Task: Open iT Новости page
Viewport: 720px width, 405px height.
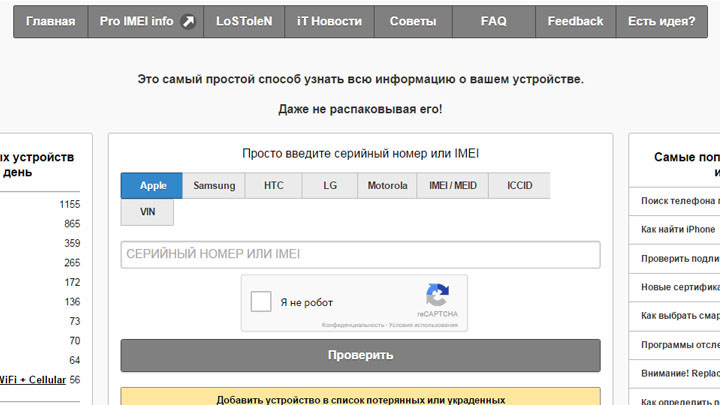Action: click(x=329, y=22)
